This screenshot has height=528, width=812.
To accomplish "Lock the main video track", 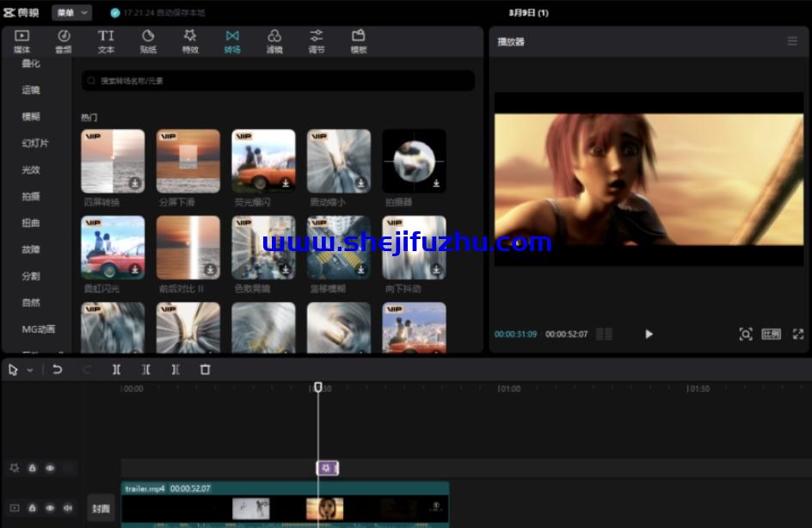I will click(32, 508).
